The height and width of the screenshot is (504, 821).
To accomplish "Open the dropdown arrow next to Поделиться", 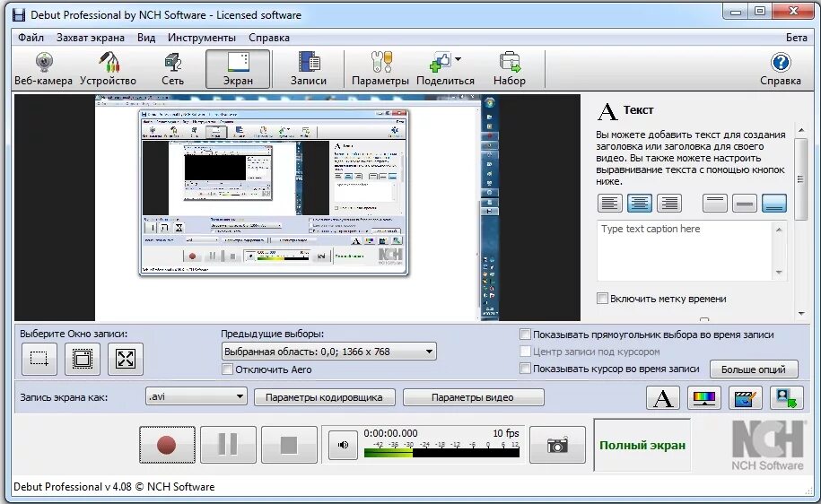I will tap(459, 59).
